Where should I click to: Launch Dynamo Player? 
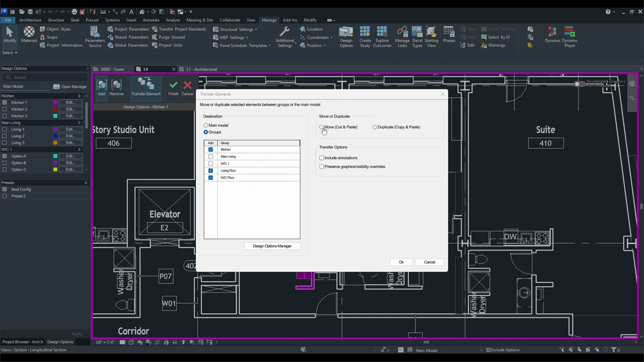[570, 37]
